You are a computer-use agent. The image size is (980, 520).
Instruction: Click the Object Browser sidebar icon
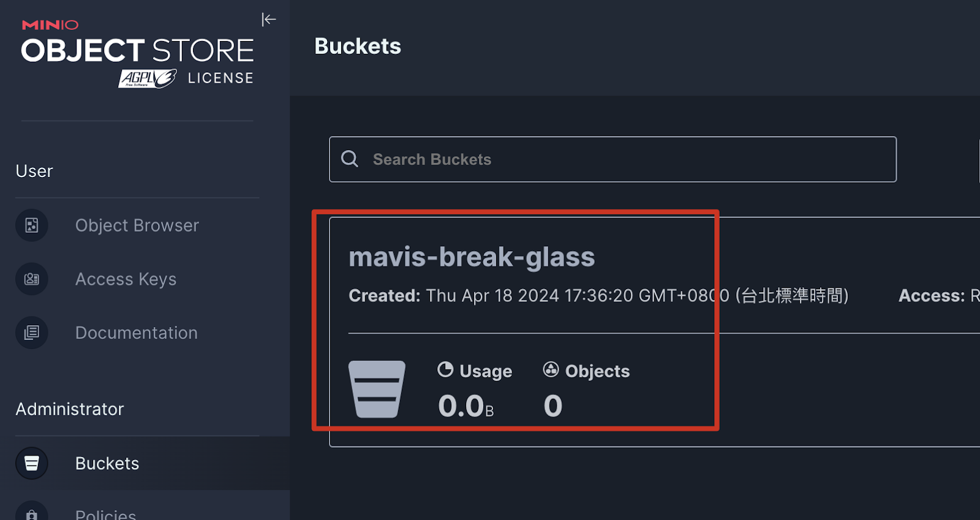tap(32, 225)
